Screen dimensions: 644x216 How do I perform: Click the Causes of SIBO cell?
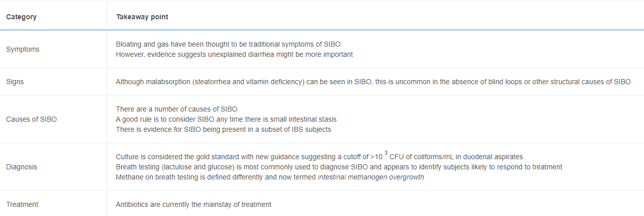(x=31, y=119)
